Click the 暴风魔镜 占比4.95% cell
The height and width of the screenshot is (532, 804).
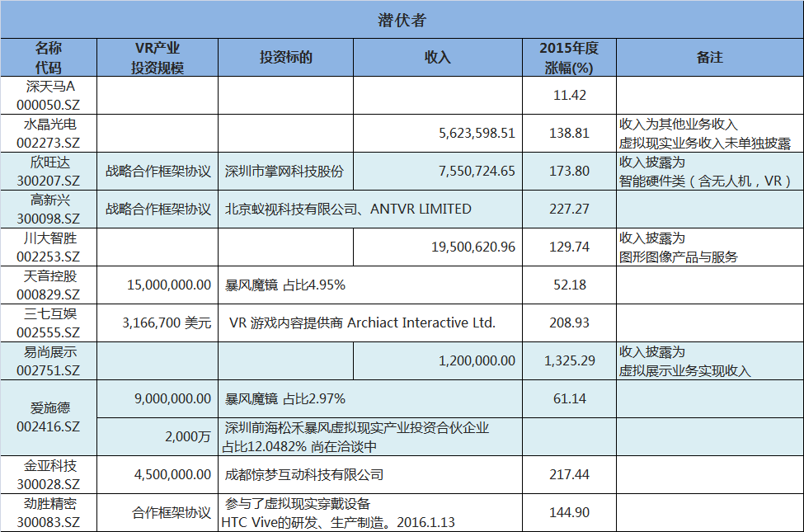point(272,285)
